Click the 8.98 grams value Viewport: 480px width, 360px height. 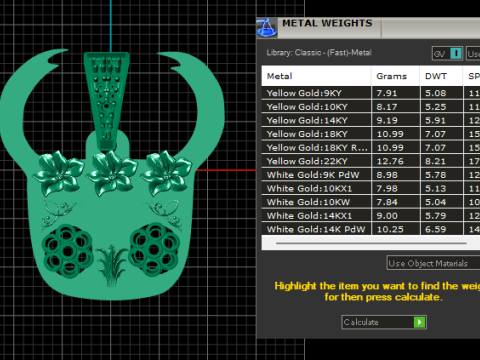point(387,175)
